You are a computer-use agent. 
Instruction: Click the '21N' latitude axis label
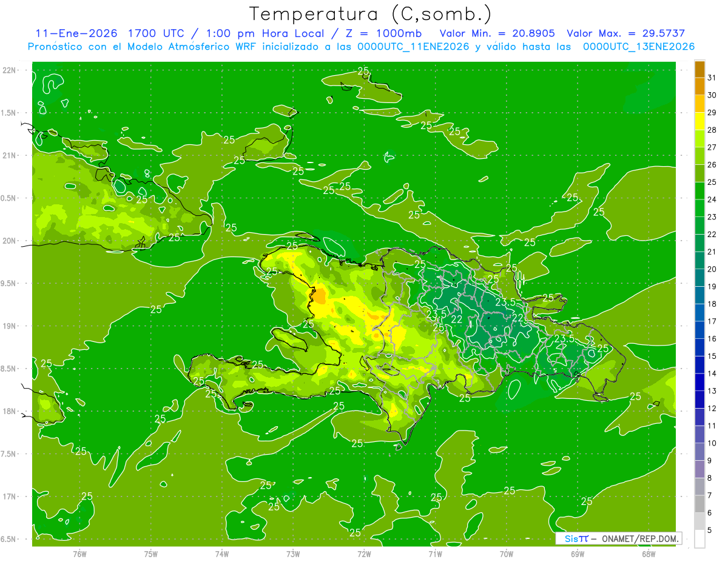pos(10,155)
